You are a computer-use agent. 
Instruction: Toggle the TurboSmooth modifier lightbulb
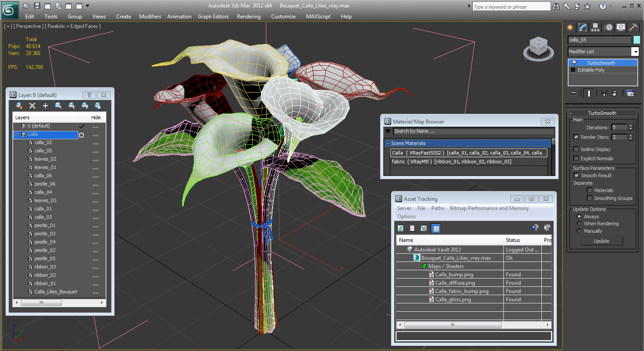coord(574,63)
